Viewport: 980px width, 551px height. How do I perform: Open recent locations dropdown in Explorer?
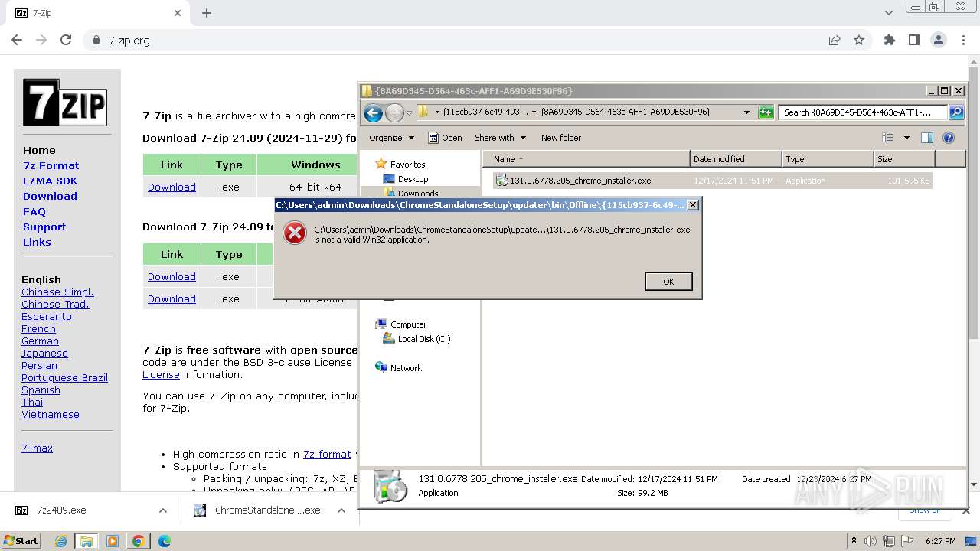coord(409,113)
